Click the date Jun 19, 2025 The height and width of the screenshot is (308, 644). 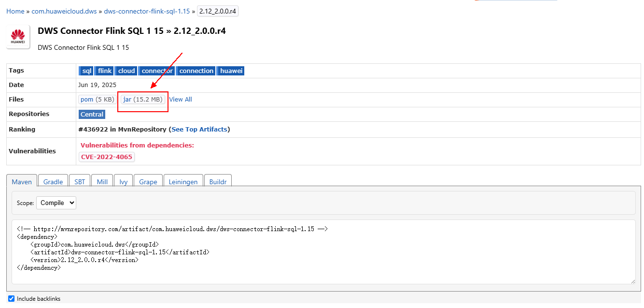tap(97, 85)
